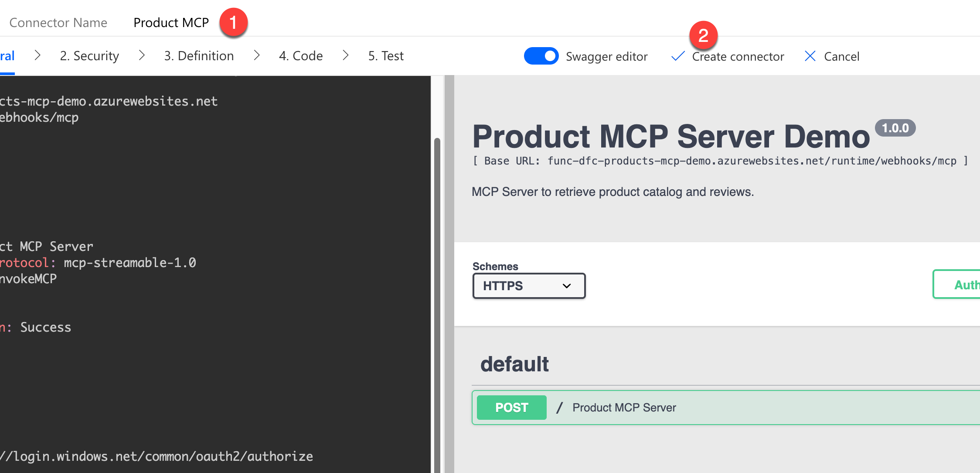980x473 pixels.
Task: Click the Product MCP connector name field
Action: 171,23
